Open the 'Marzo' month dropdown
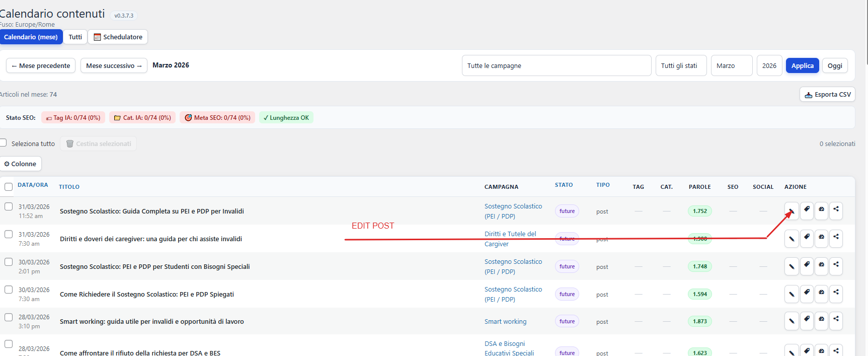The height and width of the screenshot is (356, 868). pyautogui.click(x=732, y=65)
